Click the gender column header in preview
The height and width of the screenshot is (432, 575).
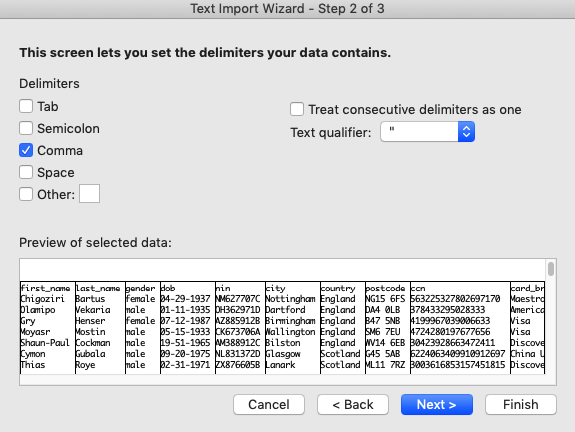(x=141, y=288)
